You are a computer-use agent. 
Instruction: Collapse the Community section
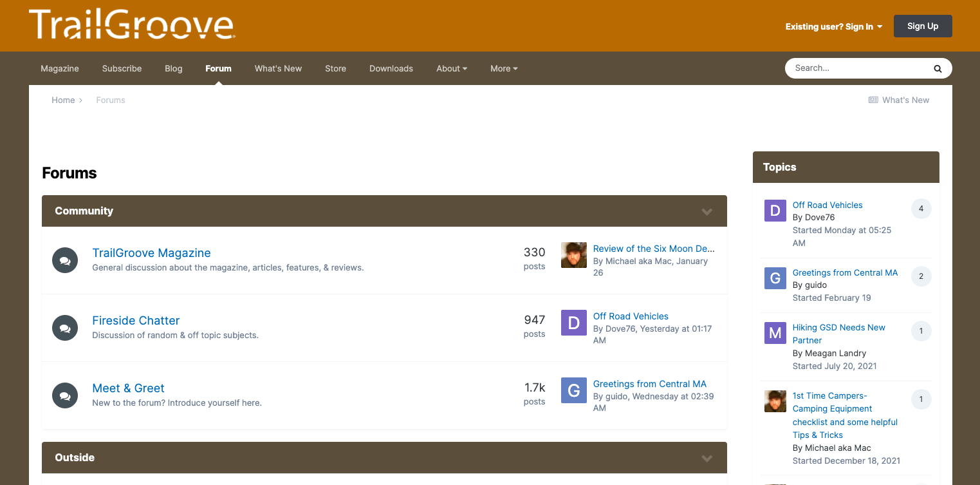[x=707, y=211]
